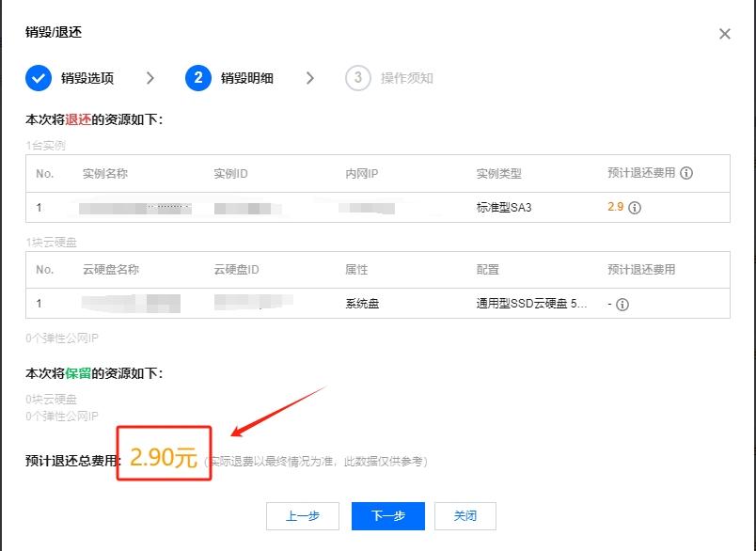Click the chevron between 销毁选项 and 销毁明细
756x551 pixels.
pyautogui.click(x=149, y=79)
